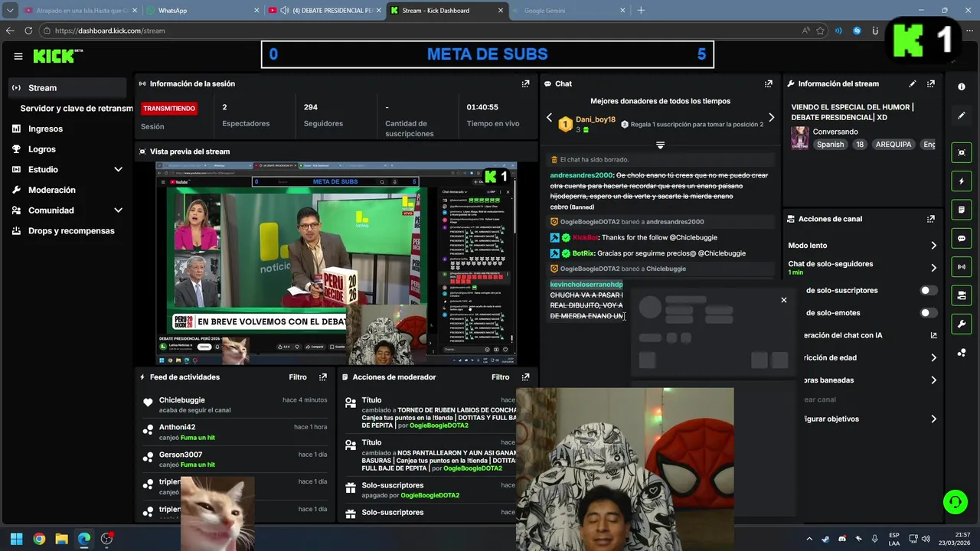980x551 pixels.
Task: Click Dani_boy18 top donor name
Action: click(x=596, y=119)
